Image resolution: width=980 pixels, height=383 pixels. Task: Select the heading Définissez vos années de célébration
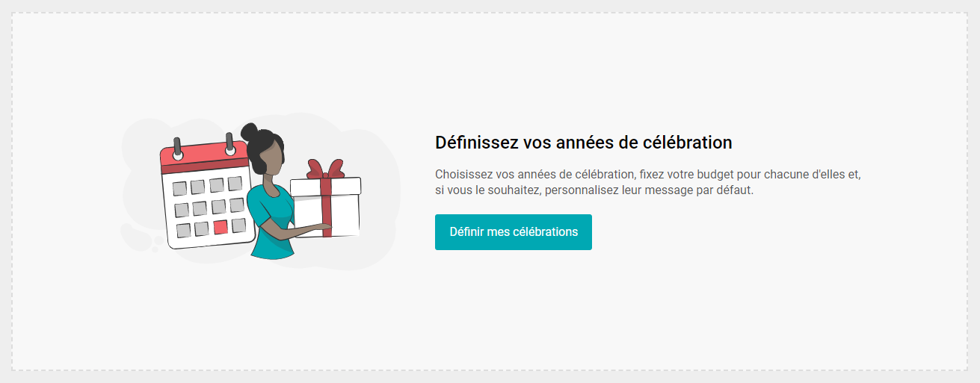pyautogui.click(x=584, y=142)
